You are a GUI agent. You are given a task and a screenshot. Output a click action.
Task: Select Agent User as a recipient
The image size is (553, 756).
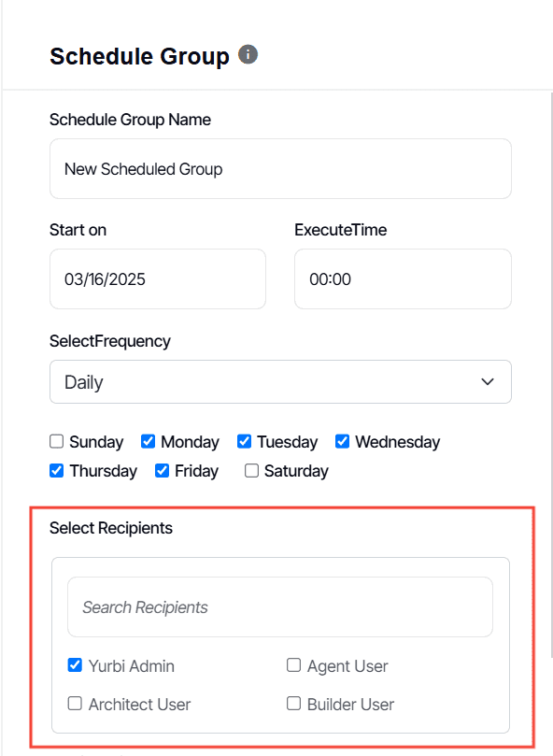(x=293, y=665)
